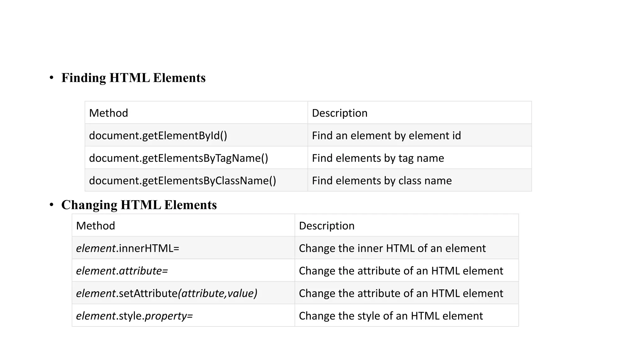Click the "Finding HTML Elements" heading
Viewport: 644px width, 362px height.
133,78
